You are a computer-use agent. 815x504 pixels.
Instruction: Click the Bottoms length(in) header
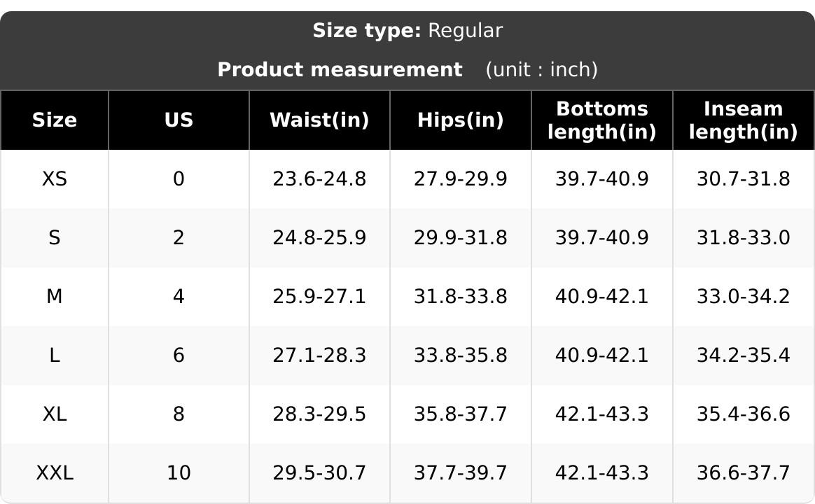point(602,120)
